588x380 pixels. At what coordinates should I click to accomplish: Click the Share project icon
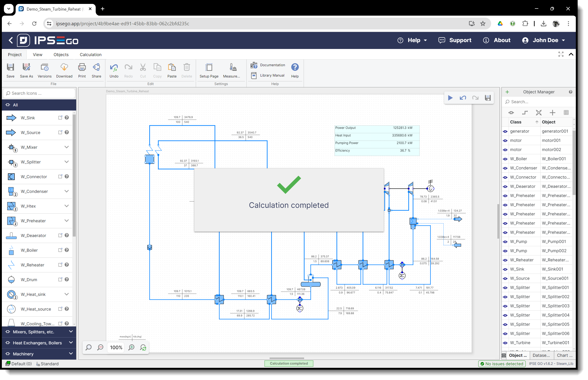click(96, 67)
